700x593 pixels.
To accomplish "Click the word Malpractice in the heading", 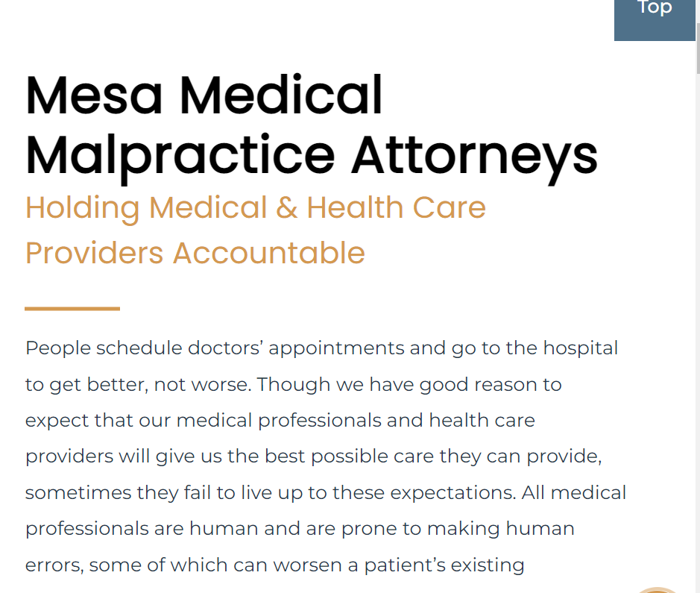I will (180, 154).
